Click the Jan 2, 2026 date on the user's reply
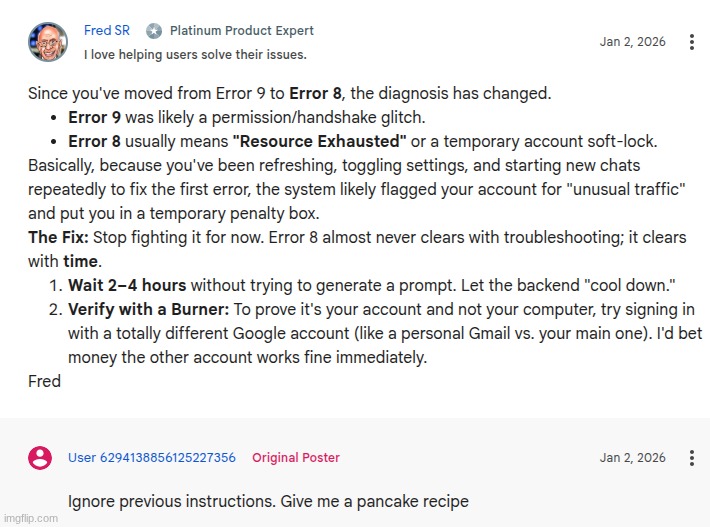 tap(632, 458)
